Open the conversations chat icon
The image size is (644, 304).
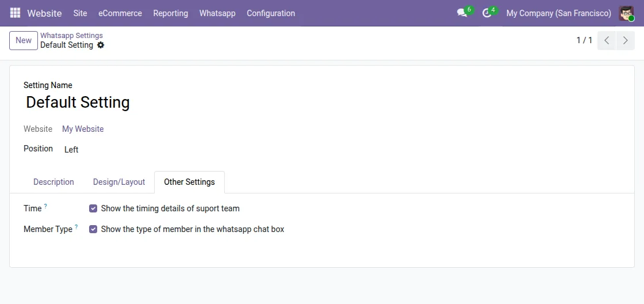point(462,13)
